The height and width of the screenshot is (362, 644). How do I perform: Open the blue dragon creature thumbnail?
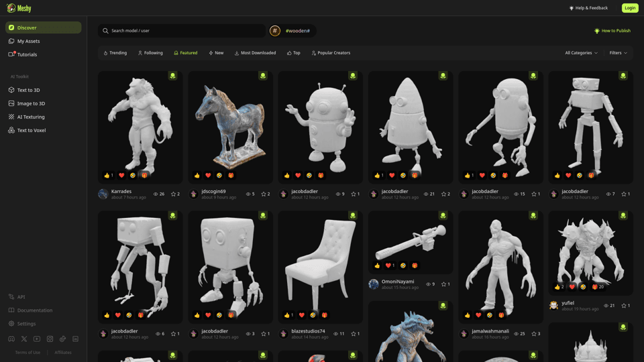[x=411, y=332]
